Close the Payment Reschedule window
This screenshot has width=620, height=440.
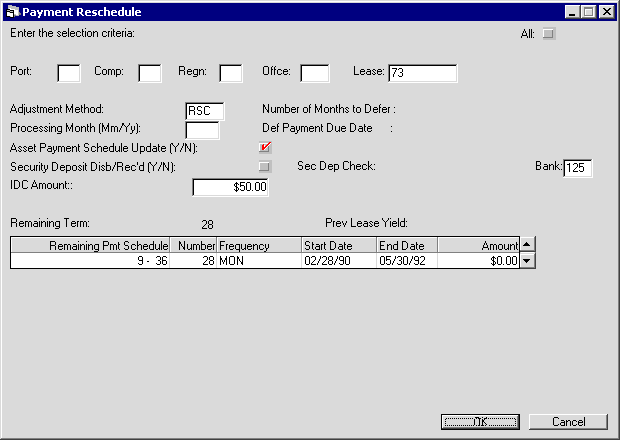tap(607, 12)
